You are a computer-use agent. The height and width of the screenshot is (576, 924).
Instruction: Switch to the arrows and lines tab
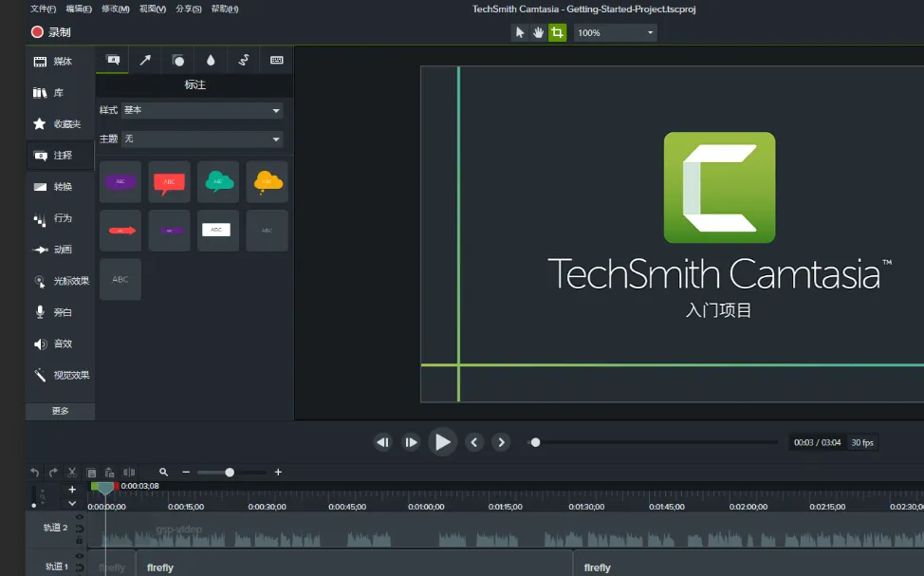(x=145, y=60)
